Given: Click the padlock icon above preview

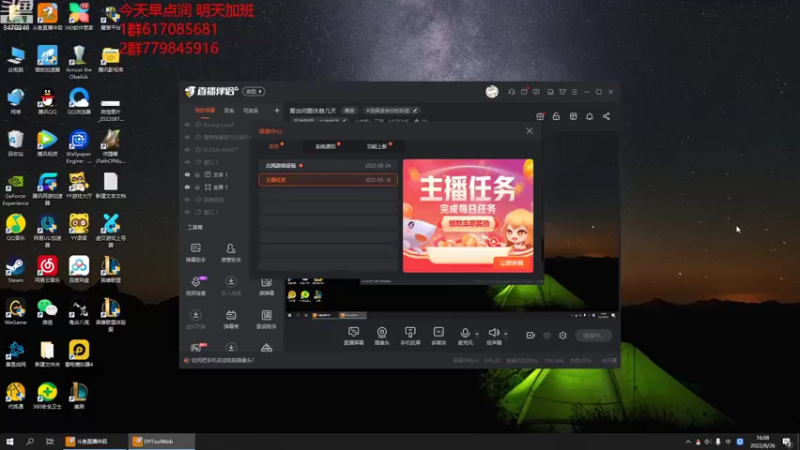Looking at the screenshot, I should (x=556, y=116).
